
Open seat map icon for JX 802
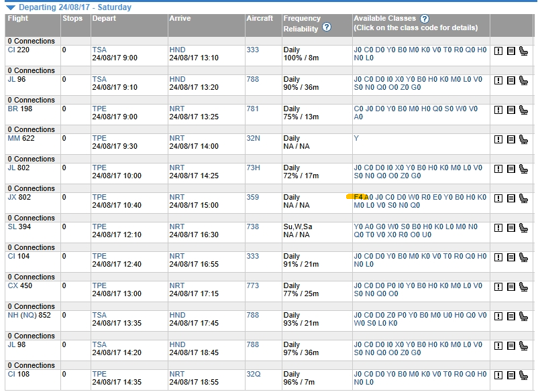click(x=524, y=198)
